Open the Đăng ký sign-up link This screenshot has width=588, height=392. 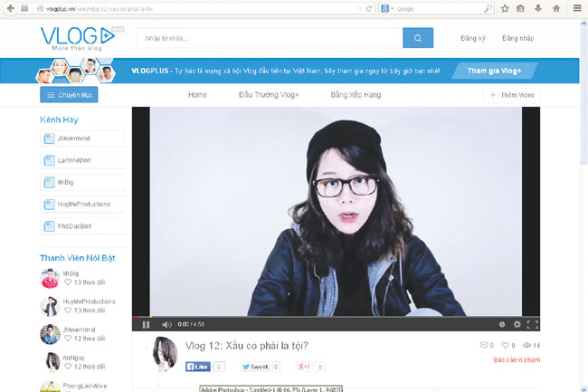(473, 38)
